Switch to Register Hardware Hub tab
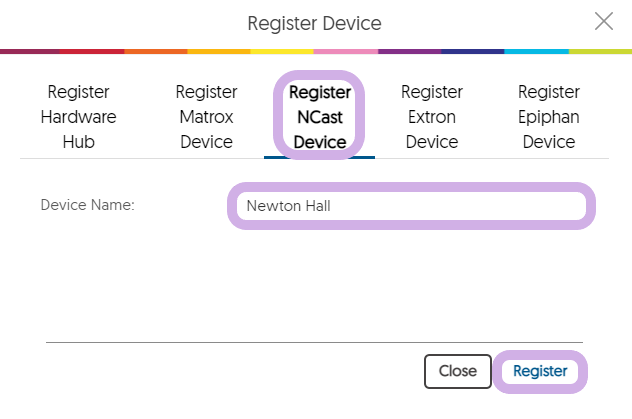 pyautogui.click(x=79, y=117)
